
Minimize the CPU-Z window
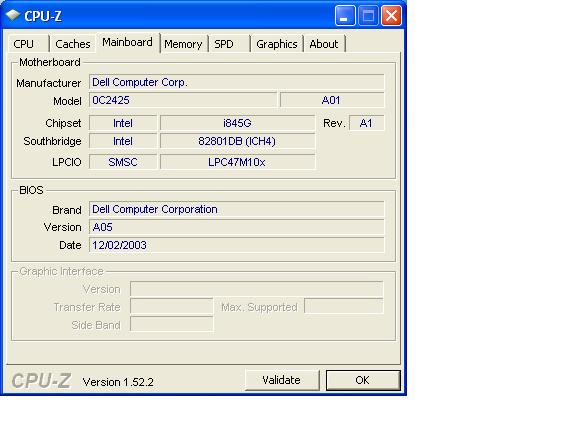coord(345,16)
